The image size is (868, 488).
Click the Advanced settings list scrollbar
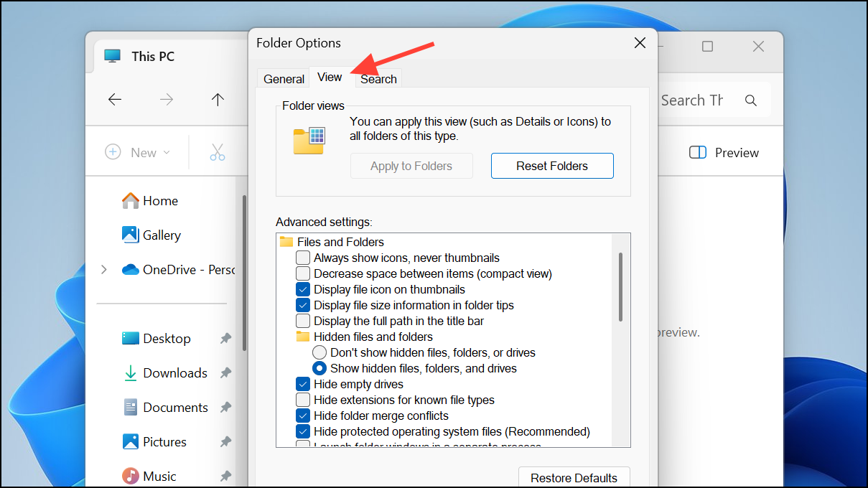[x=620, y=287]
